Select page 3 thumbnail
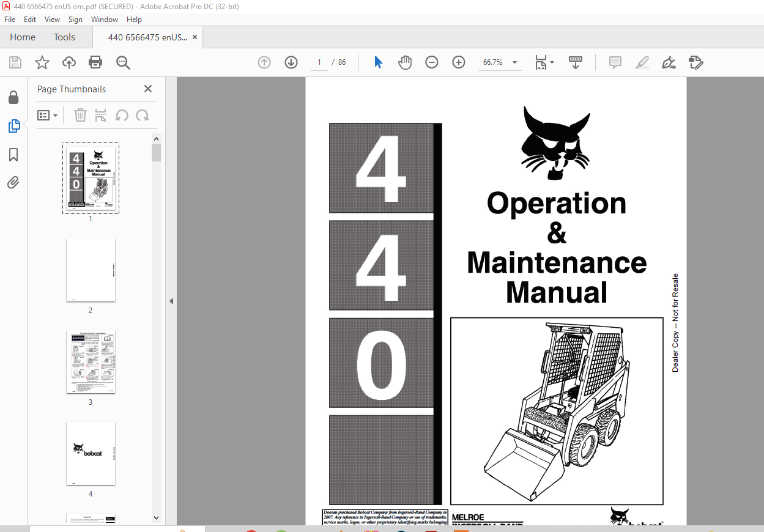This screenshot has height=532, width=764. (91, 361)
